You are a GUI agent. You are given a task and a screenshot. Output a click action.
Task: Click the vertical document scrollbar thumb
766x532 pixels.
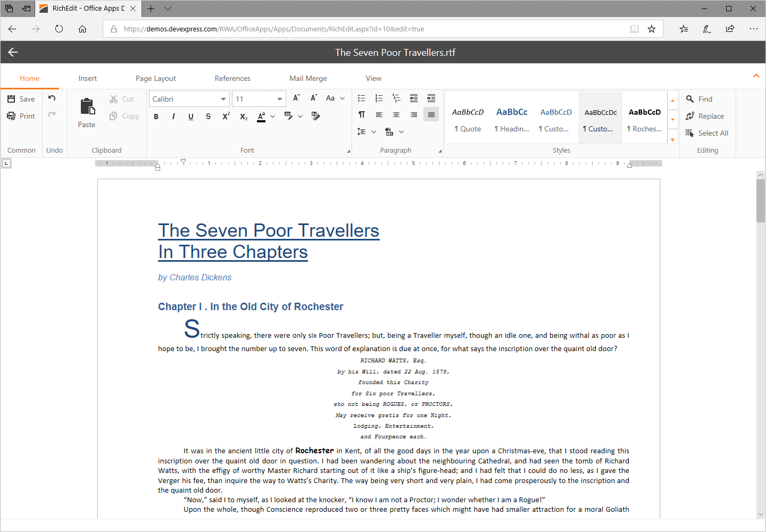pos(761,201)
